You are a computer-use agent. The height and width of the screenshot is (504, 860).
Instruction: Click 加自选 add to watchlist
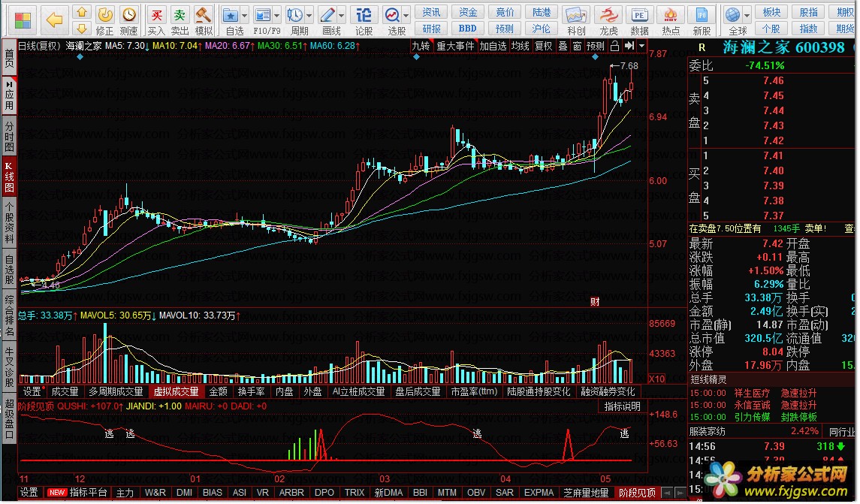(493, 46)
